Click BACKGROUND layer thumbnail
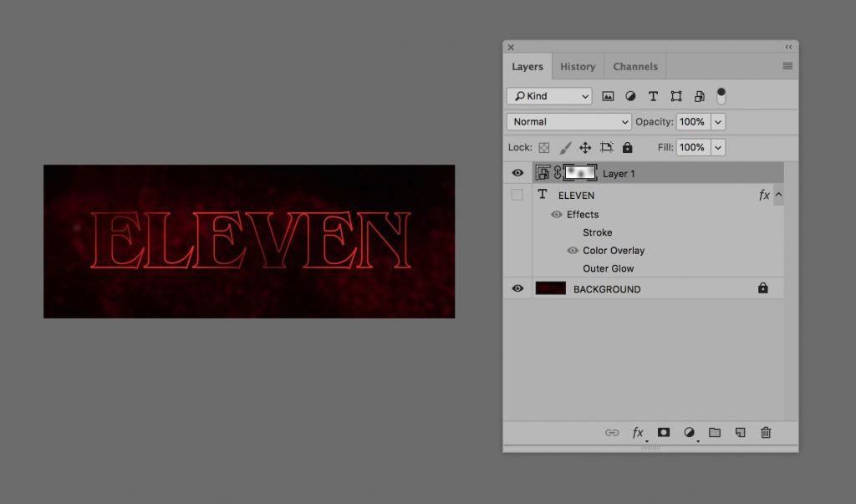 pos(550,288)
